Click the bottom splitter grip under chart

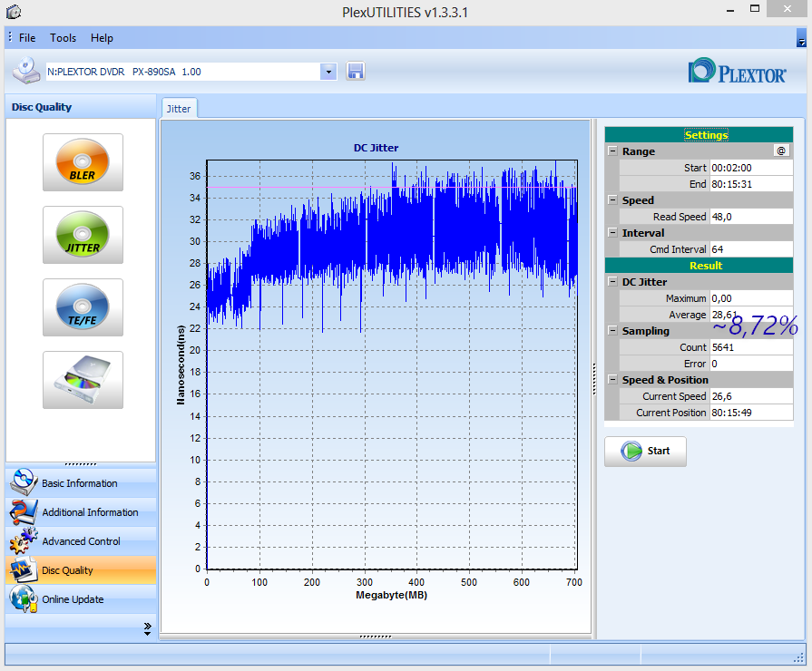tap(376, 637)
